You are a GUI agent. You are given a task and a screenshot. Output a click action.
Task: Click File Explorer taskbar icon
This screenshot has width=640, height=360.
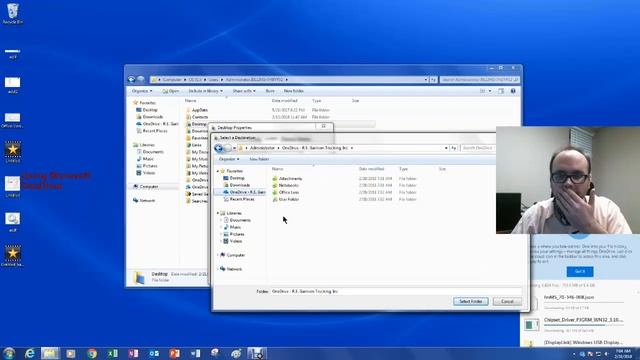coord(50,353)
